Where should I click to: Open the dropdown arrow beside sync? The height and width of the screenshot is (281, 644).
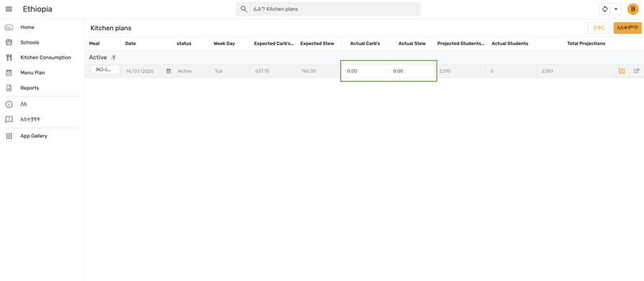pos(615,9)
